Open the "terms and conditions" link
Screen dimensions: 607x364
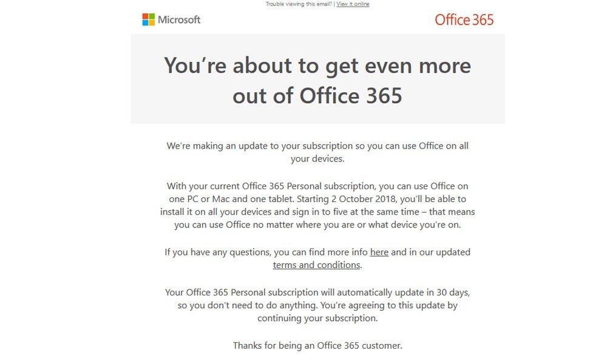click(316, 265)
